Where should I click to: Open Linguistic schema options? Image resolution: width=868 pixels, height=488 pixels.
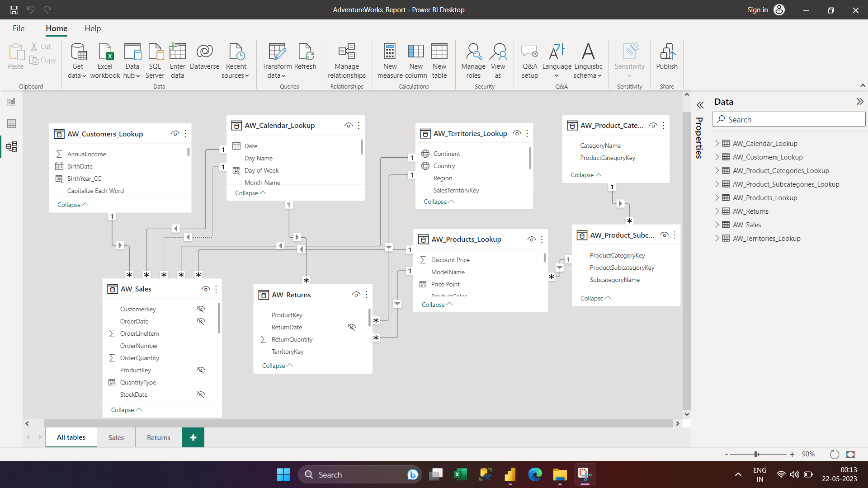click(x=588, y=61)
